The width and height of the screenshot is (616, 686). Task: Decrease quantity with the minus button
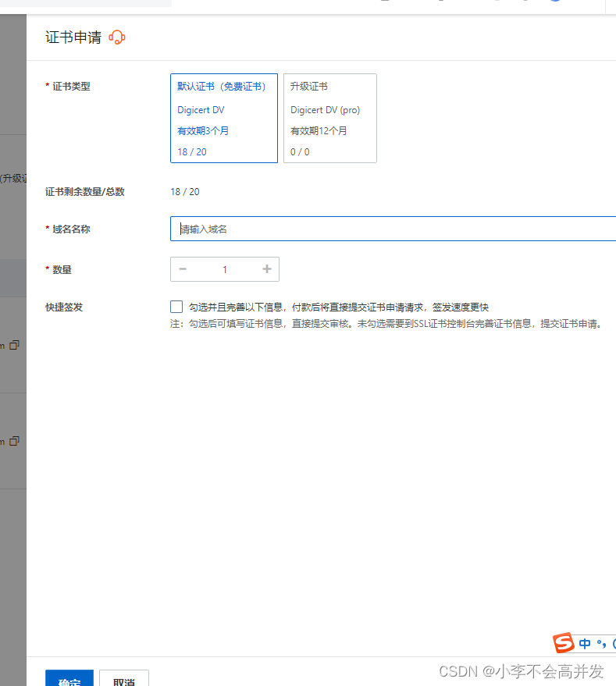point(183,269)
